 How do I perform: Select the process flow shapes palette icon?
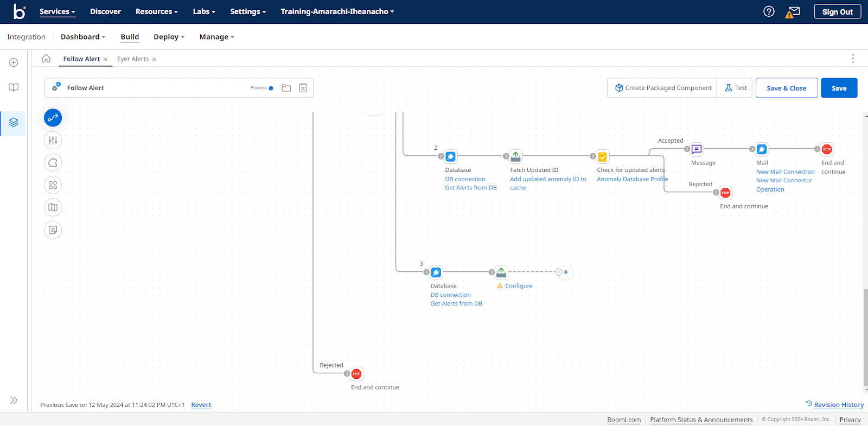[53, 118]
